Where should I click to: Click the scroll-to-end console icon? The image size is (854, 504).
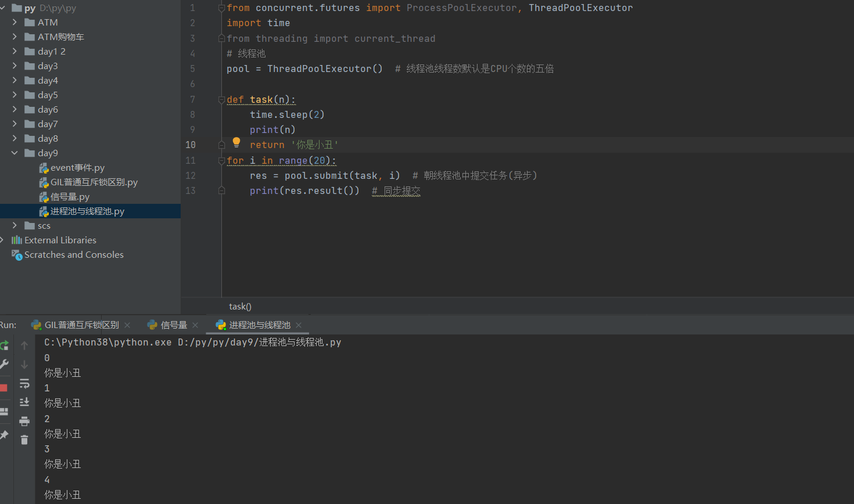24,402
